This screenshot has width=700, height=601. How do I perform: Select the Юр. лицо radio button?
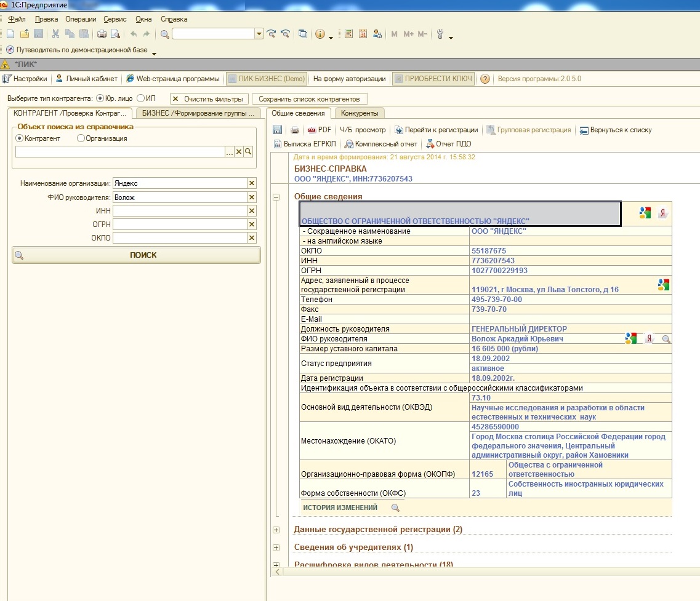[100, 98]
